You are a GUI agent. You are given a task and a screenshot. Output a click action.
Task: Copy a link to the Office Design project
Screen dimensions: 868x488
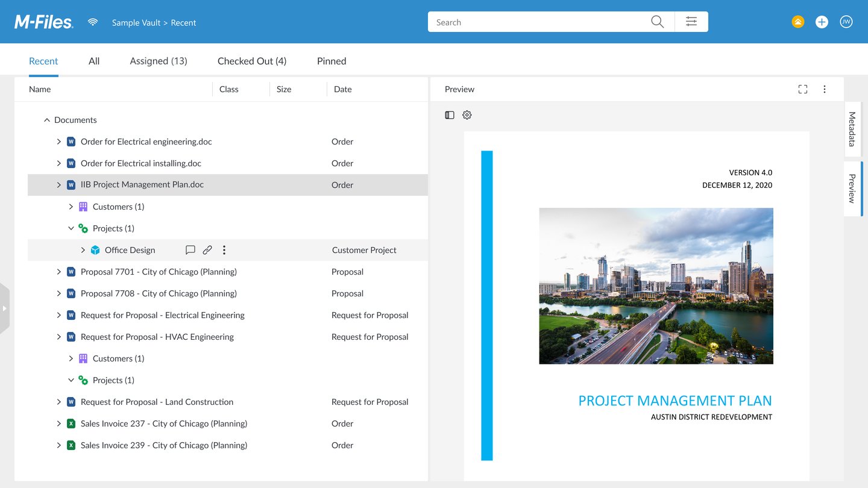point(207,249)
